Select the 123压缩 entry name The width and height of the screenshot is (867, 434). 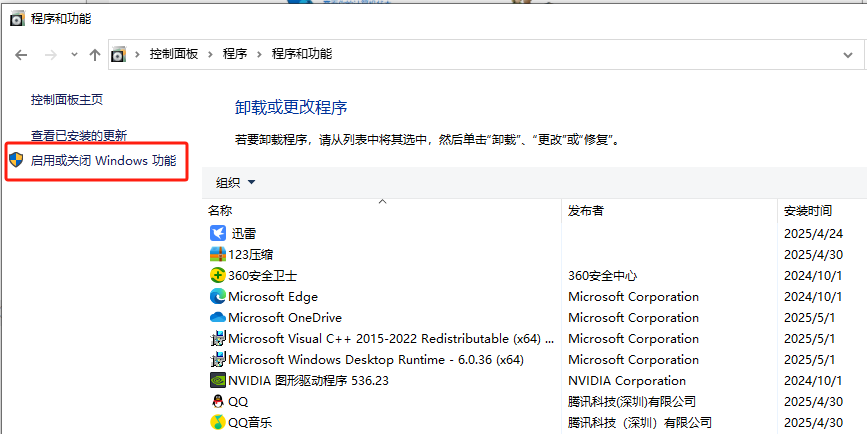250,255
